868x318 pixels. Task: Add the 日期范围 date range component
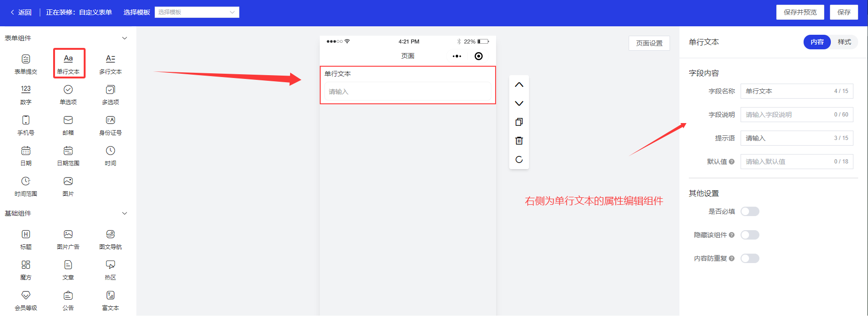point(68,155)
